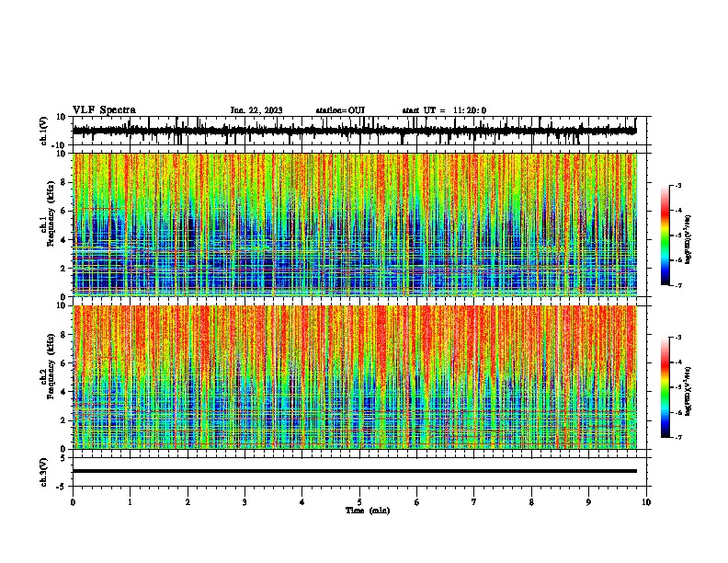Click the "4" kHz tick on ch.2 spectrogram axis

pos(63,392)
